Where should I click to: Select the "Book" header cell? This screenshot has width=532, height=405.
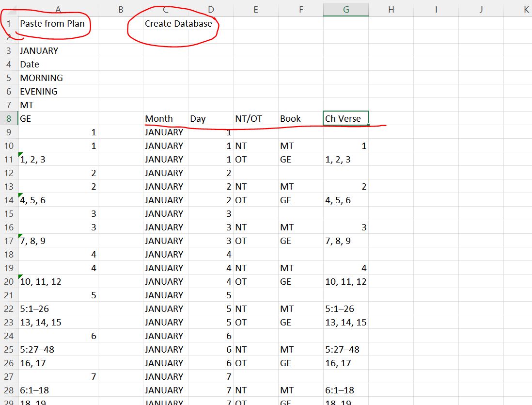tap(301, 118)
